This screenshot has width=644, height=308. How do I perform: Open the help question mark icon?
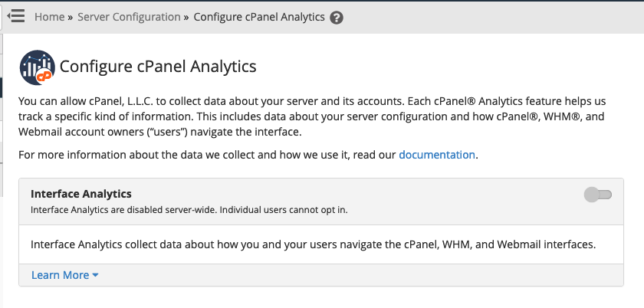tap(336, 17)
